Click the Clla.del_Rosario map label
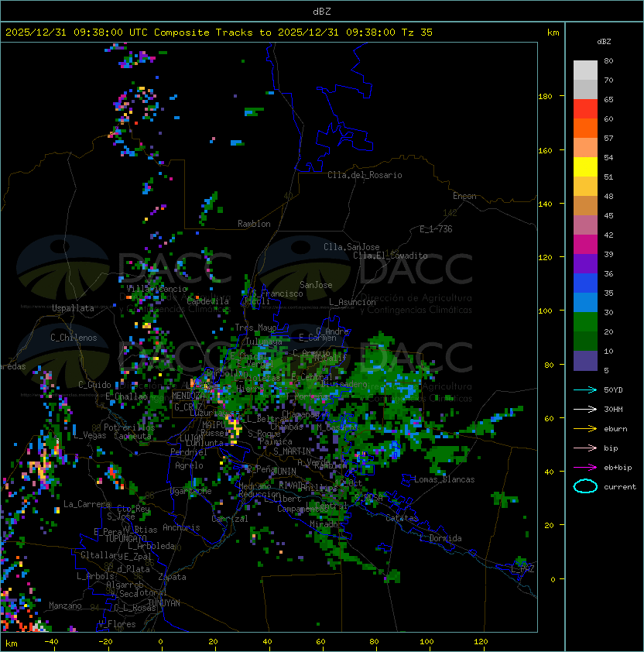The image size is (644, 652). pos(365,175)
